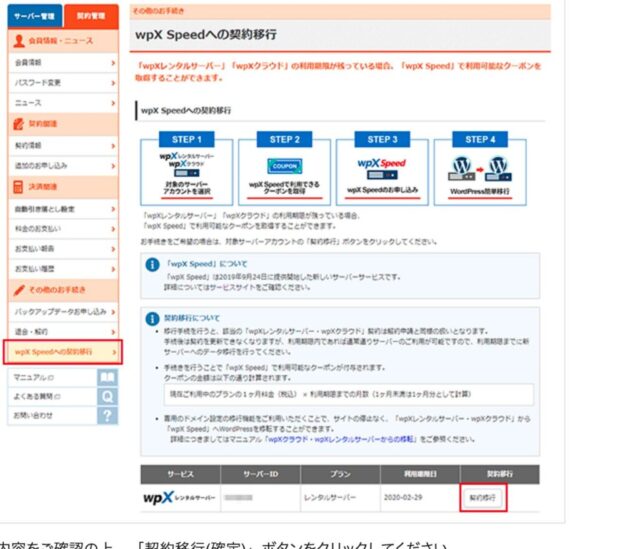Click the chevron on the お支払い報告 row
Screen dimensions: 640x549
pos(113,249)
